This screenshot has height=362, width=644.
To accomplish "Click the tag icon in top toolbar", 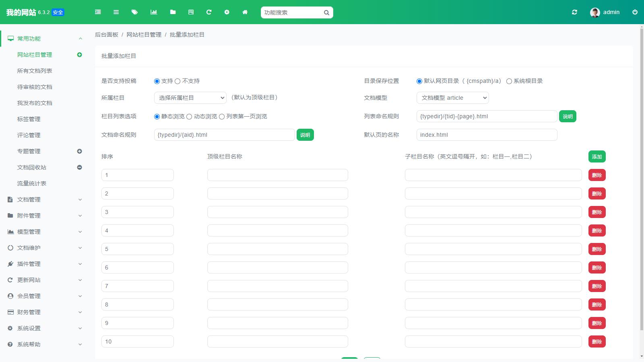I will [x=134, y=12].
